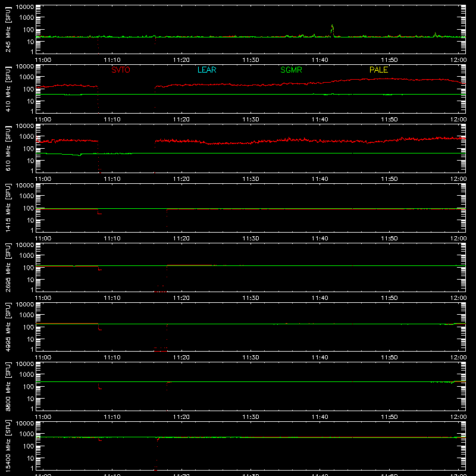The height and width of the screenshot is (476, 476).
Task: Select the 1415 MHz [SFU] axis label
Action: tap(8, 208)
